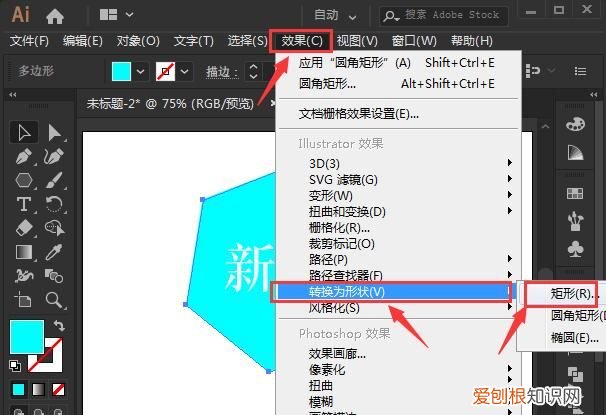Open the 效果(C) menu
Screen dimensions: 606x415
[x=301, y=41]
